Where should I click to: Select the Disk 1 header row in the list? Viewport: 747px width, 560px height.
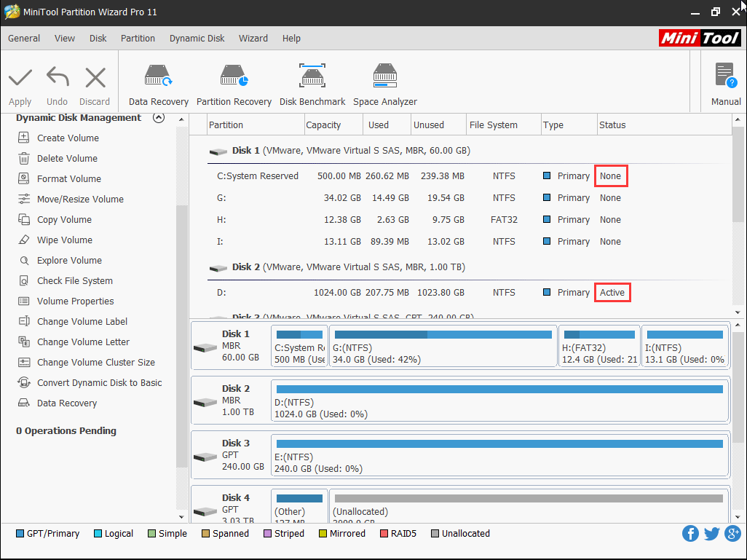point(470,151)
